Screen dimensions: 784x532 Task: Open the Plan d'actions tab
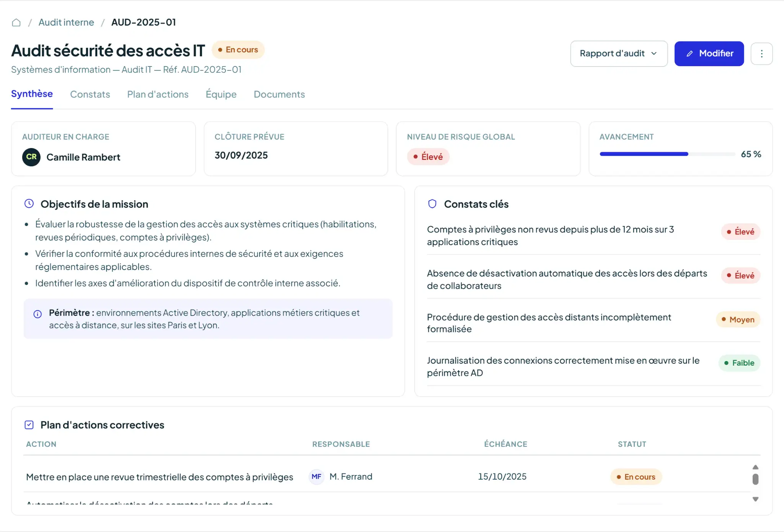pyautogui.click(x=158, y=94)
